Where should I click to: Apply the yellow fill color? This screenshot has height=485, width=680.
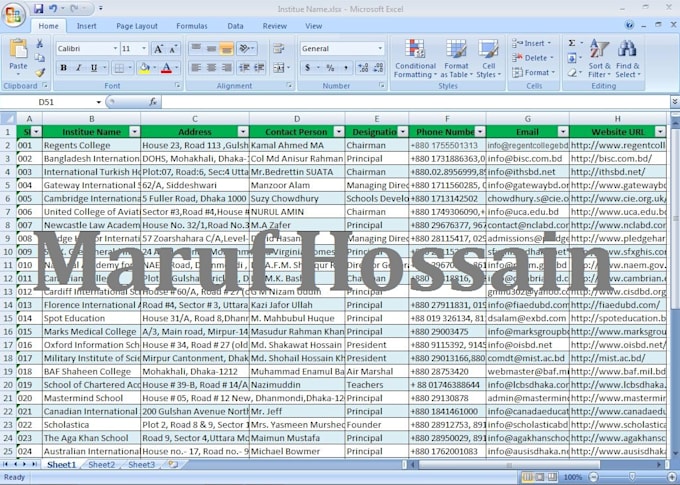click(144, 68)
